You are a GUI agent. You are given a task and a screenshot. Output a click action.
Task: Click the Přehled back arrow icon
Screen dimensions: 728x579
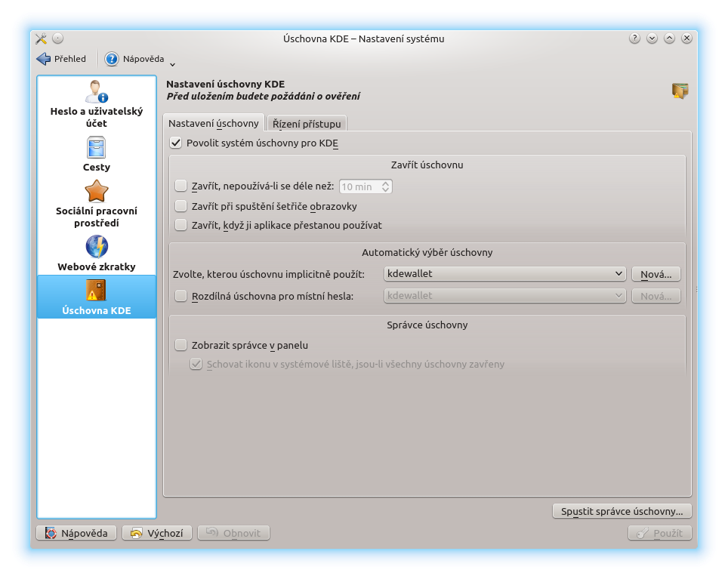tap(44, 59)
